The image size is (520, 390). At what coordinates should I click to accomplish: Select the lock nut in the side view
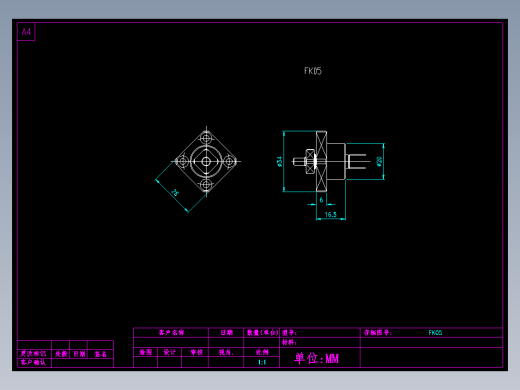pos(310,161)
